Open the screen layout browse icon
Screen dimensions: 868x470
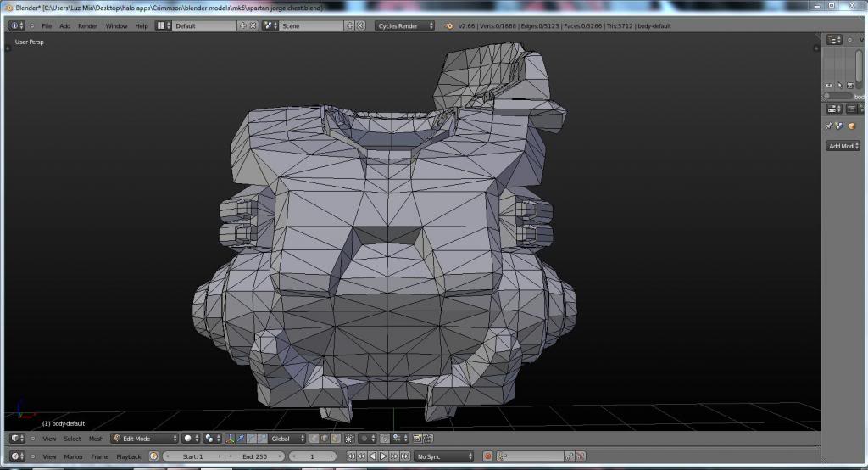tap(163, 25)
